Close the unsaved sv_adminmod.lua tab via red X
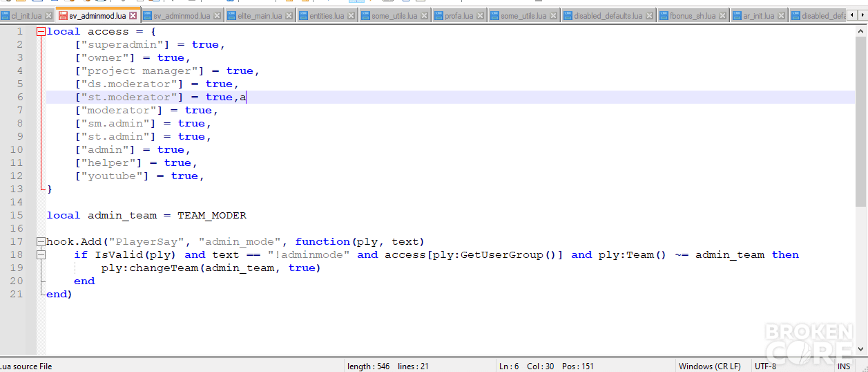The image size is (868, 372). point(133,15)
